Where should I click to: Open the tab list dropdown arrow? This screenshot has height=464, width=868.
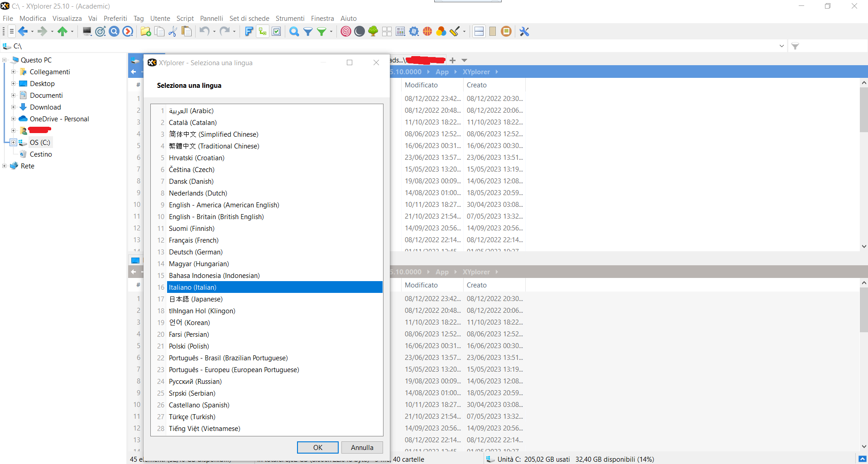click(464, 60)
